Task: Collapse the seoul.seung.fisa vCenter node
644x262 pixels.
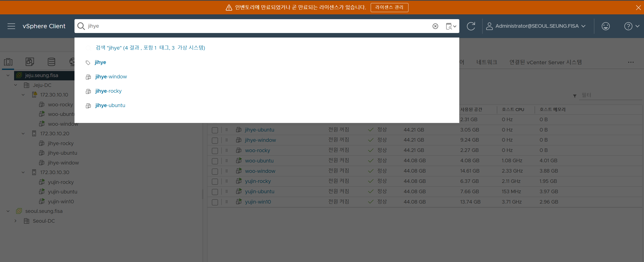Action: (x=8, y=211)
